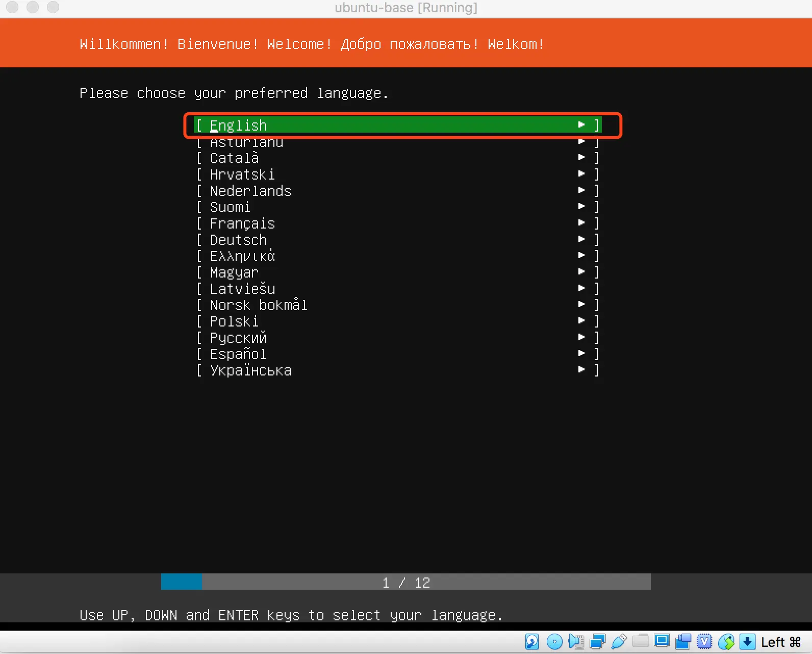Image resolution: width=812 pixels, height=654 pixels.
Task: Click the mouse integration icon
Action: tap(726, 641)
